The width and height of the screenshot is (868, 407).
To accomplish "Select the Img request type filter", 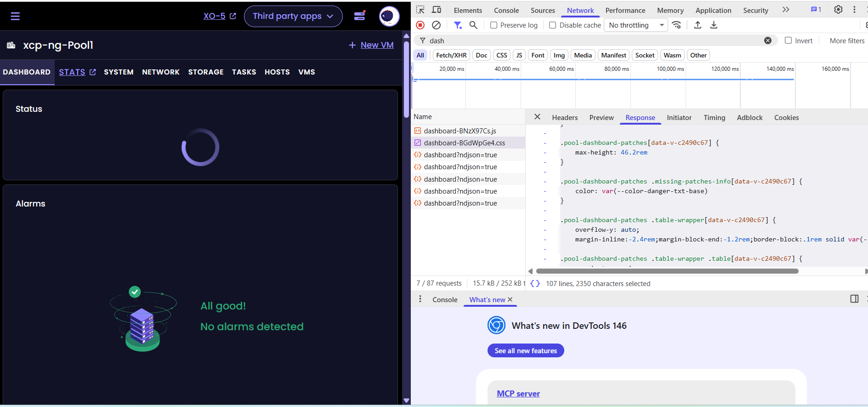I will [x=559, y=55].
